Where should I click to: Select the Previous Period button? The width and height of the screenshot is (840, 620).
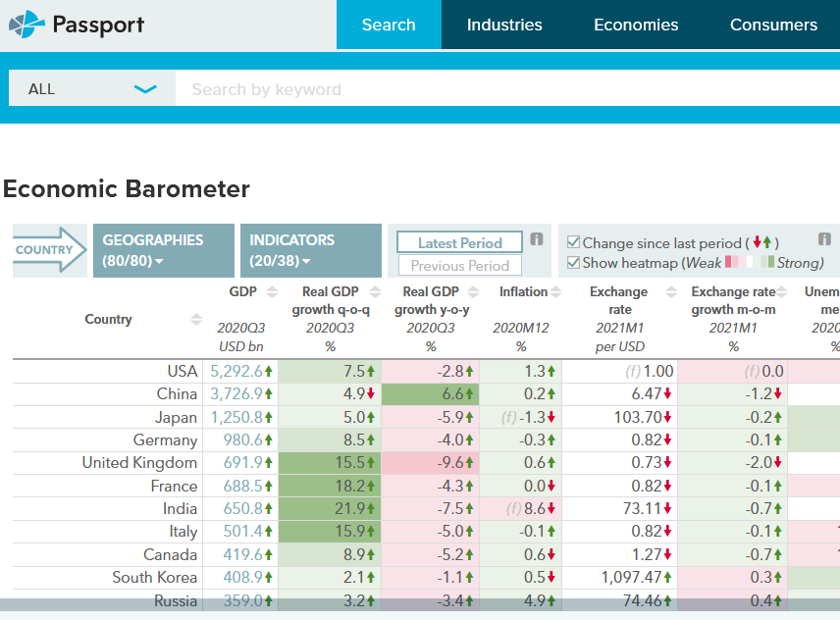pos(459,266)
